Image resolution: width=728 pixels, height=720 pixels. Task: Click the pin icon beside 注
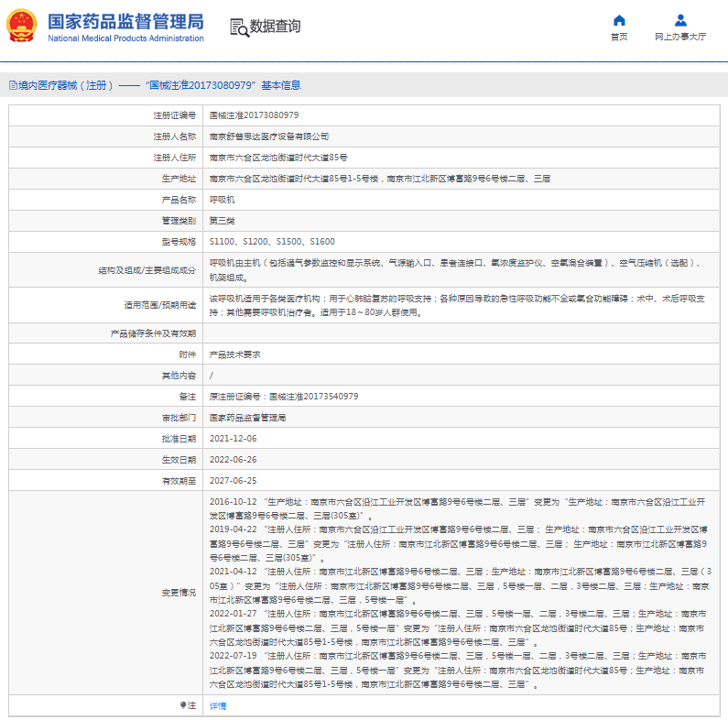[183, 705]
